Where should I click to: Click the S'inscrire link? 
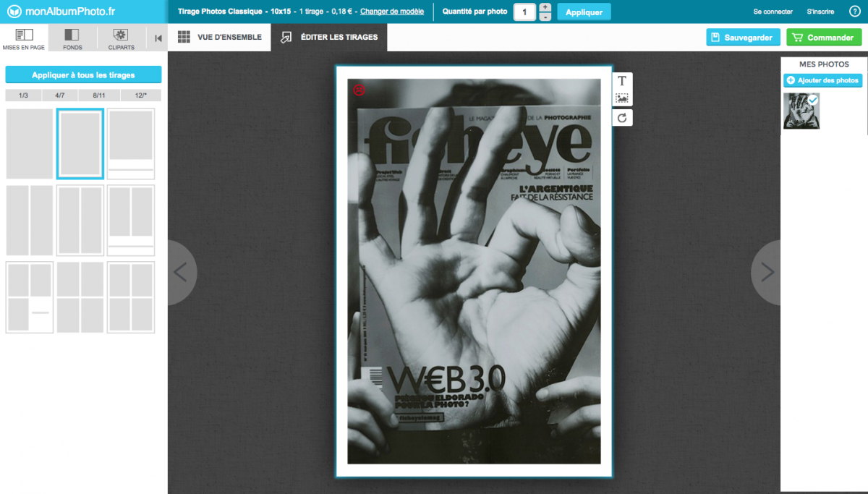(x=820, y=12)
